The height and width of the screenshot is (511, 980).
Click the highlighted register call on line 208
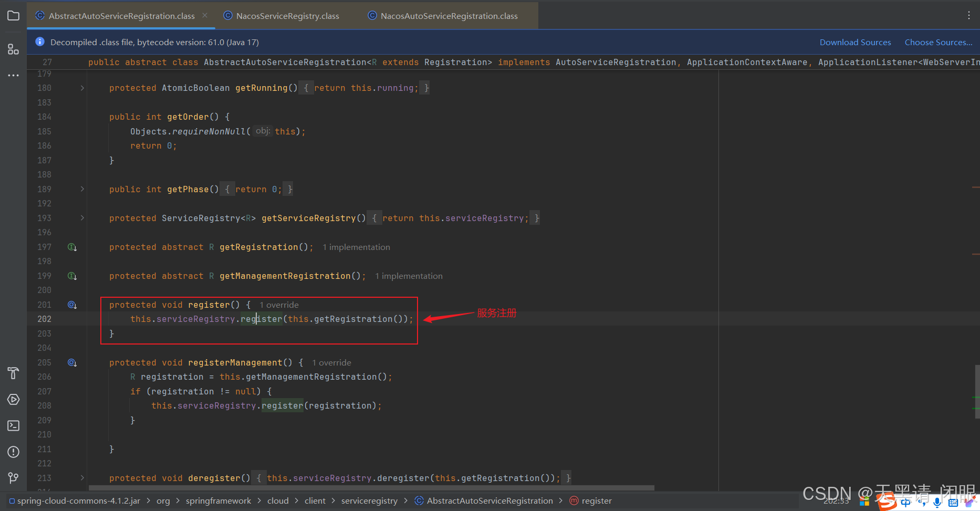283,405
